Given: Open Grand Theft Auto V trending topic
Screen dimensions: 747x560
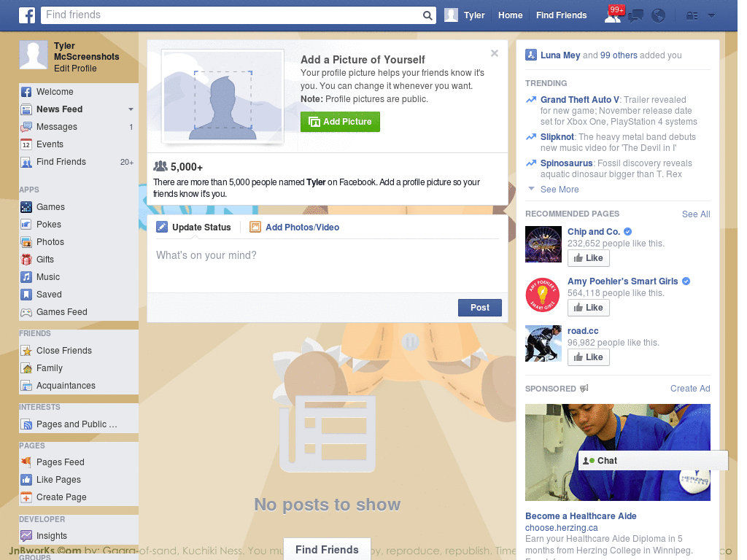Looking at the screenshot, I should click(x=580, y=99).
